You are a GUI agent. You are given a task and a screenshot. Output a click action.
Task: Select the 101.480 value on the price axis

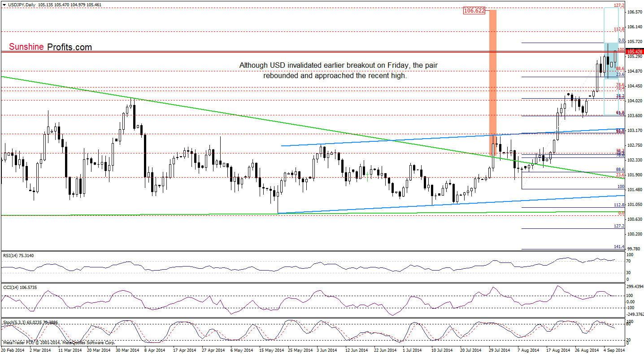tap(634, 190)
